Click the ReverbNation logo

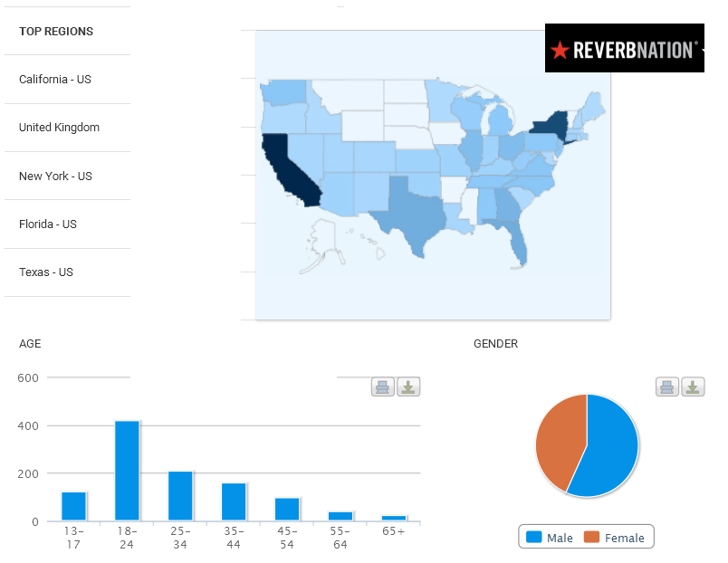coord(624,49)
